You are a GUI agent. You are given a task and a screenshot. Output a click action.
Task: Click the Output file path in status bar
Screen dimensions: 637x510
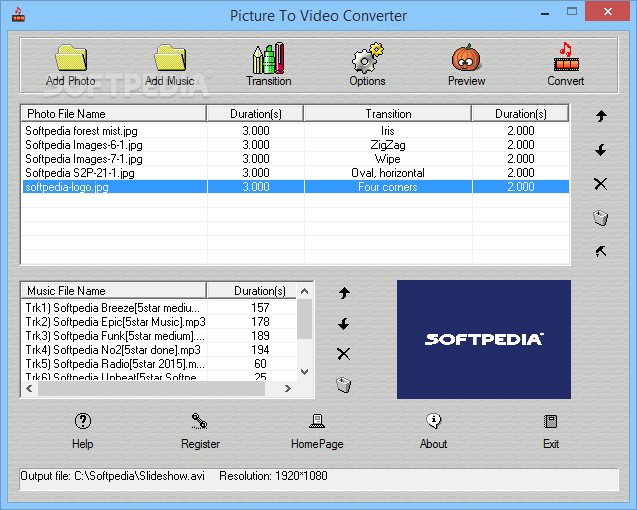point(113,476)
